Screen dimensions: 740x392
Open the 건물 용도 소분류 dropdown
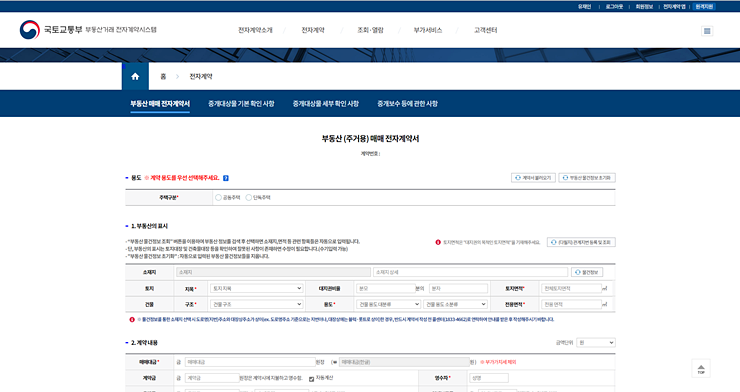(x=455, y=304)
